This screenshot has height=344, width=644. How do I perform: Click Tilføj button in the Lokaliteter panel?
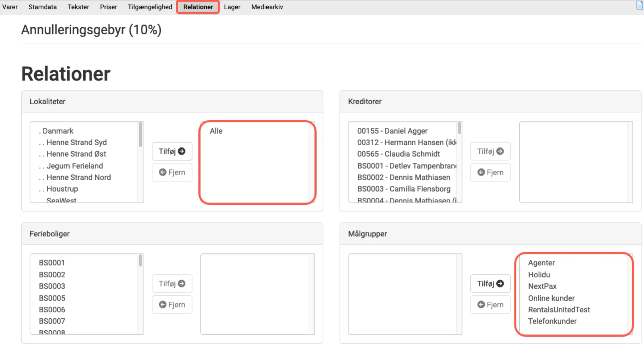pos(172,151)
